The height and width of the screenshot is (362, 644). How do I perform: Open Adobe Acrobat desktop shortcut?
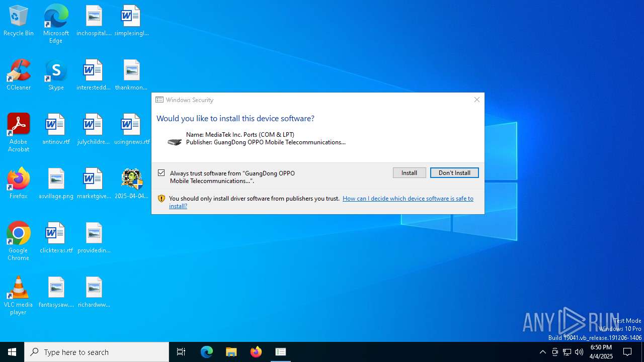point(19,133)
